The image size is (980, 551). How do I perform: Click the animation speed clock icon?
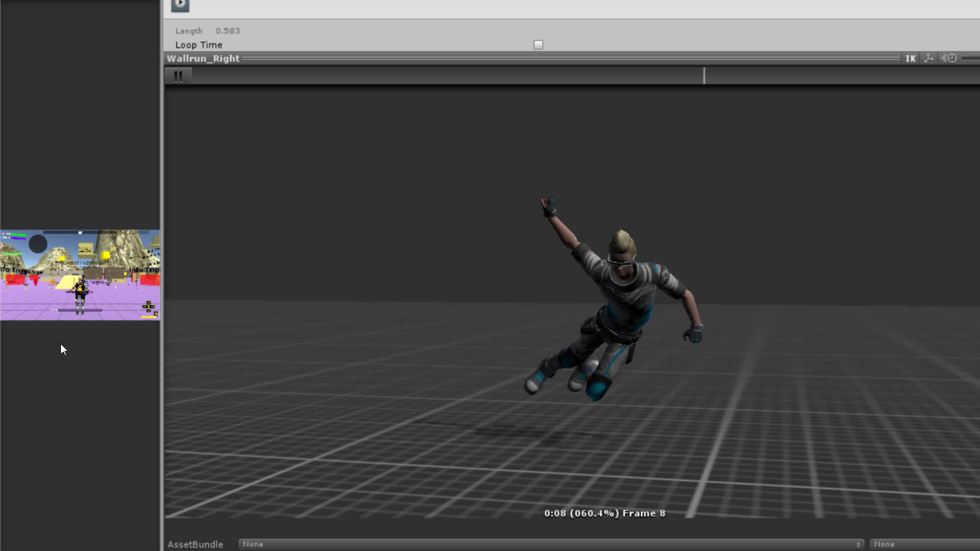[x=949, y=58]
